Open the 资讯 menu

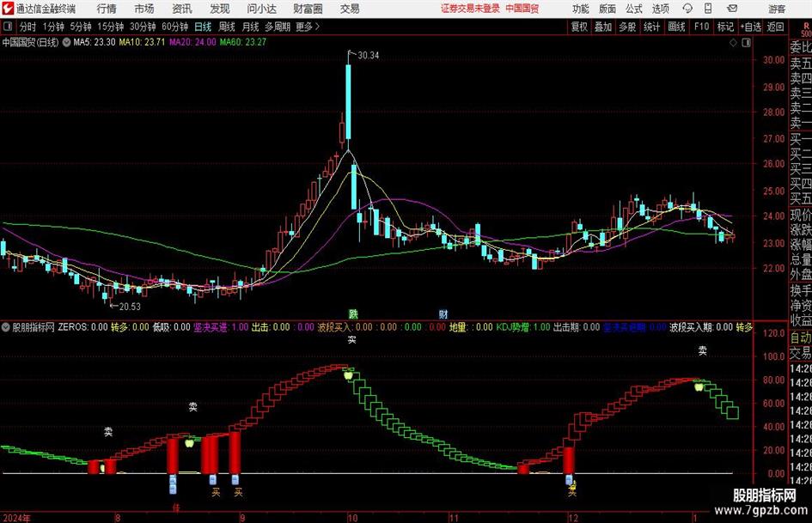(x=182, y=9)
